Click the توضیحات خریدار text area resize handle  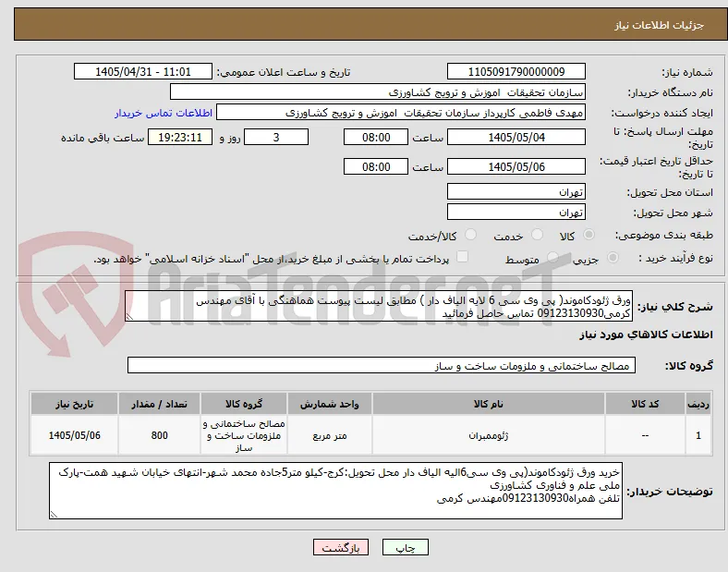tap(54, 515)
